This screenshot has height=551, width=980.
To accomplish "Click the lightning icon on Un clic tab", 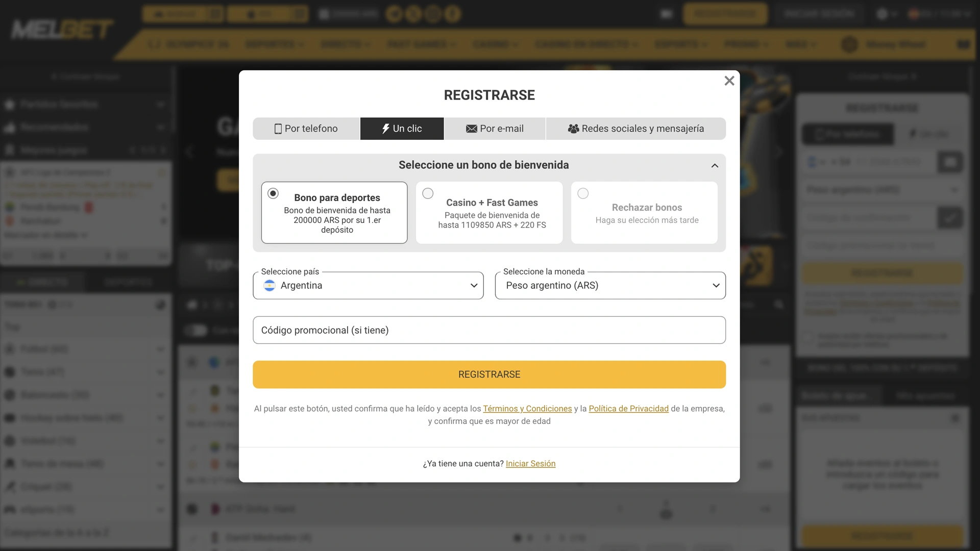I will (x=385, y=129).
